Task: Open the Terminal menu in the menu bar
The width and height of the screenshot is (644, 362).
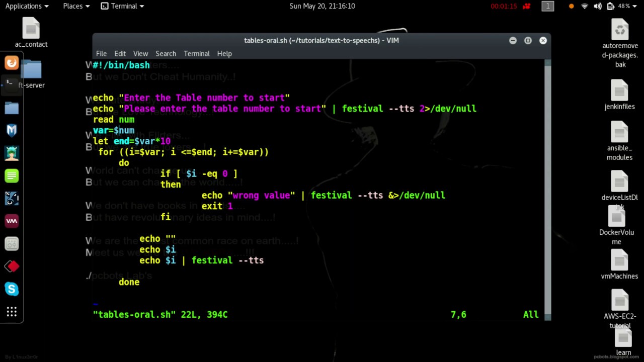Action: coord(196,53)
